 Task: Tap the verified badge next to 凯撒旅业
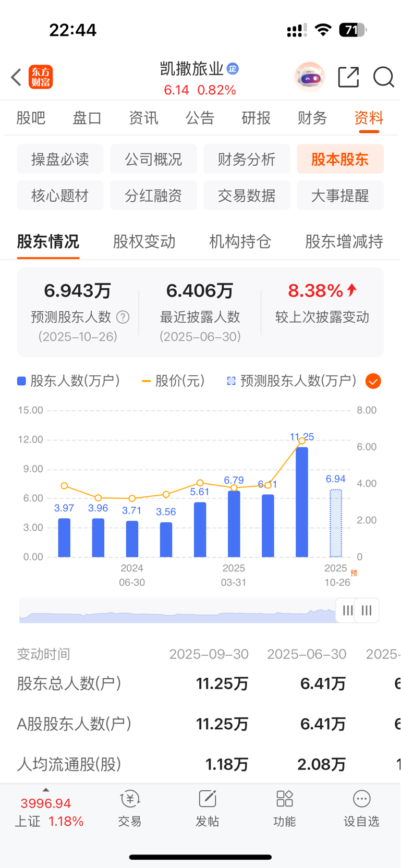click(233, 69)
